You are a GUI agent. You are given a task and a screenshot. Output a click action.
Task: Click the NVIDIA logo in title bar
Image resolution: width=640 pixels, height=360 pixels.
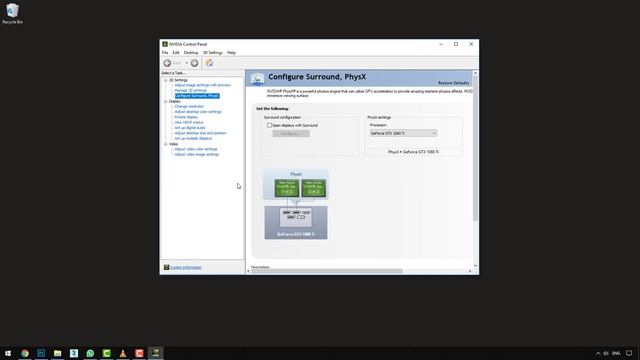coord(165,44)
